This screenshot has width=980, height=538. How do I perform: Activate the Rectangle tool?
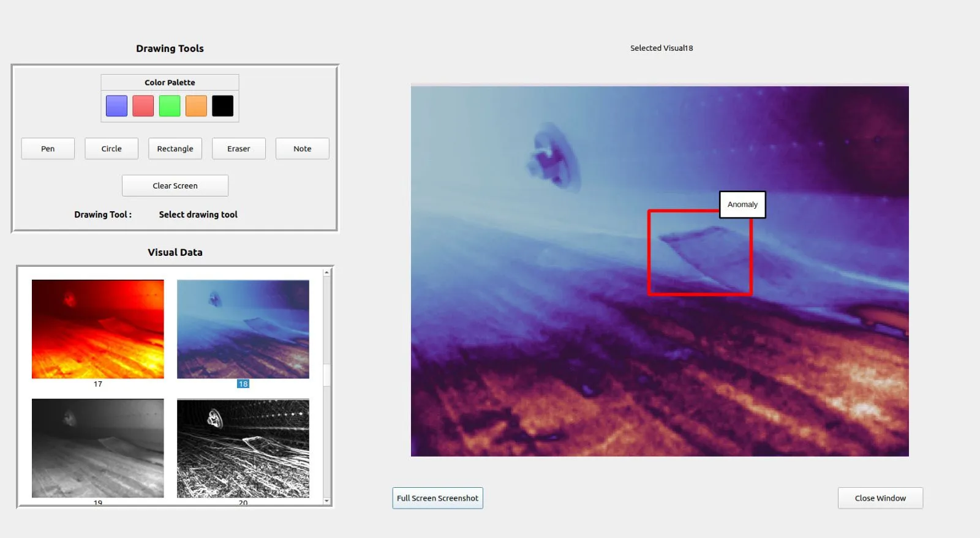coord(175,149)
